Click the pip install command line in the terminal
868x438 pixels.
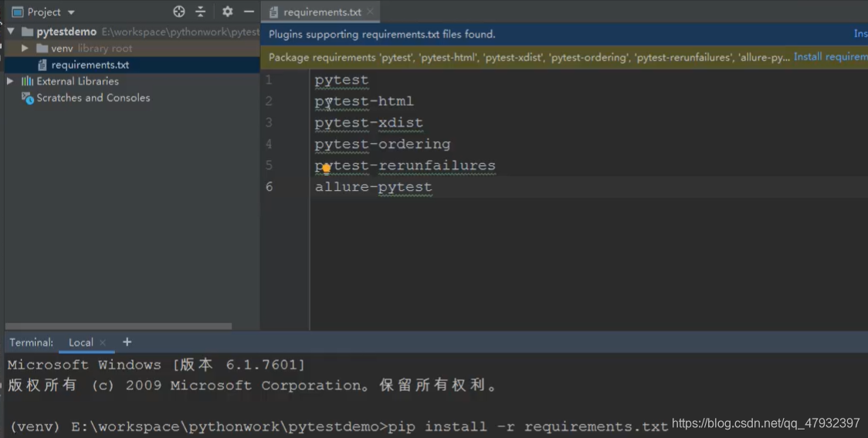[339, 427]
